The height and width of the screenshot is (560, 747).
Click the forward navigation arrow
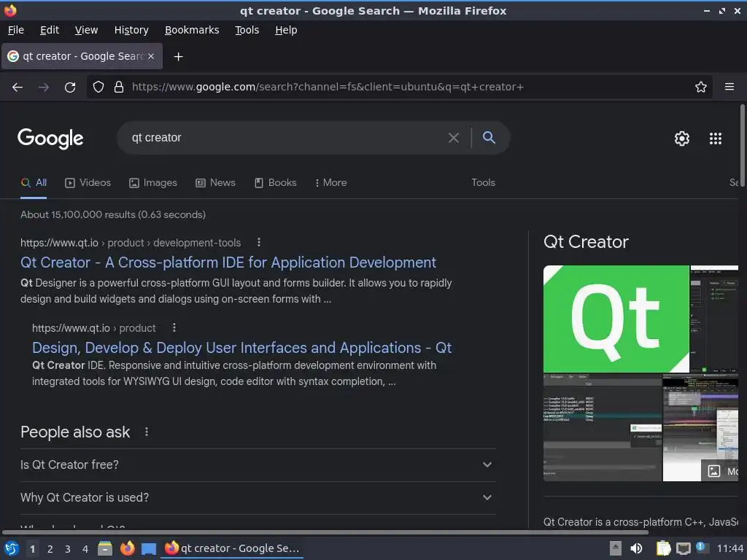coord(43,87)
